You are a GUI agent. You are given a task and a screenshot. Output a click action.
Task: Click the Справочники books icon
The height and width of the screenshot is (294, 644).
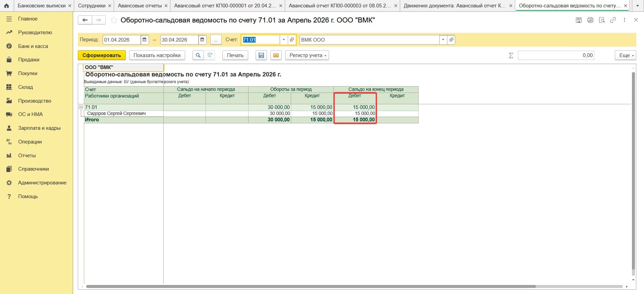pos(9,169)
